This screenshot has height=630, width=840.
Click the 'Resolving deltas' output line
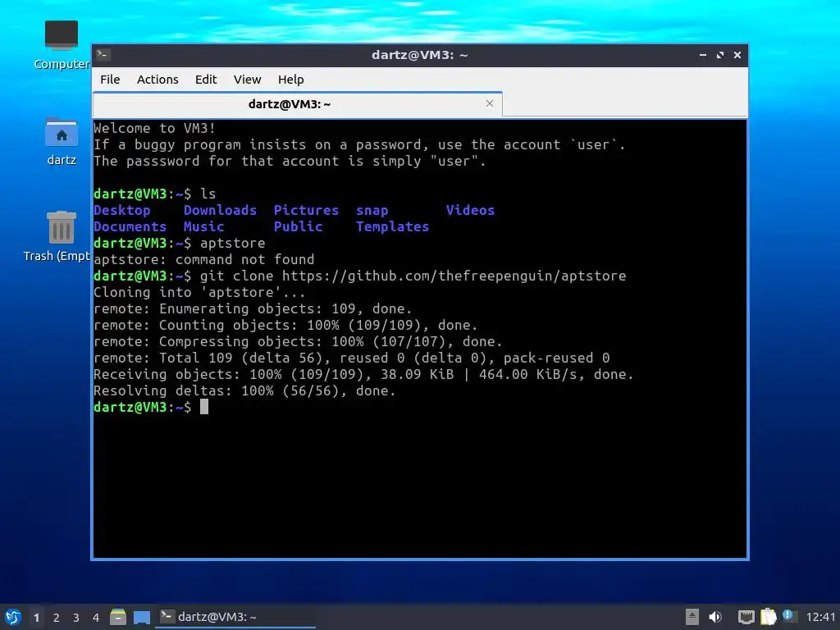(x=244, y=390)
